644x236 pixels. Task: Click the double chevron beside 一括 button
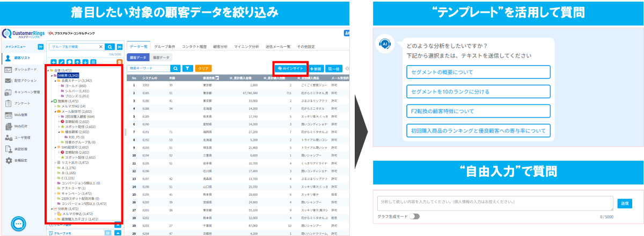click(x=347, y=68)
